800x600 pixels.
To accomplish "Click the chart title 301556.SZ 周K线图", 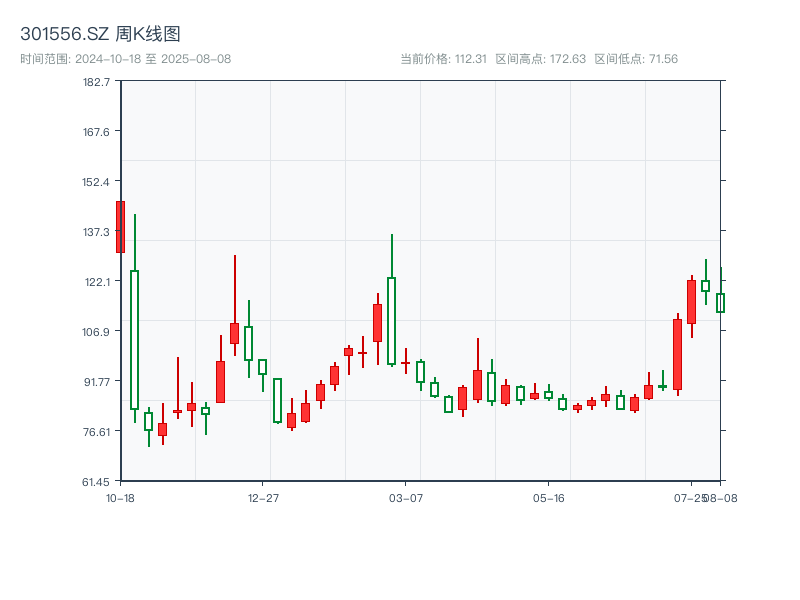I will 100,34.
